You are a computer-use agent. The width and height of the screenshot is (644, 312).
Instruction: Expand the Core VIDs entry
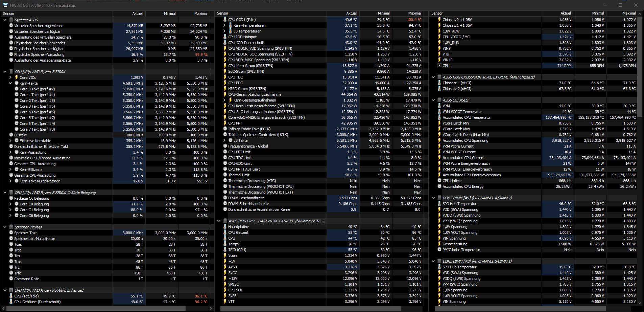(10, 77)
